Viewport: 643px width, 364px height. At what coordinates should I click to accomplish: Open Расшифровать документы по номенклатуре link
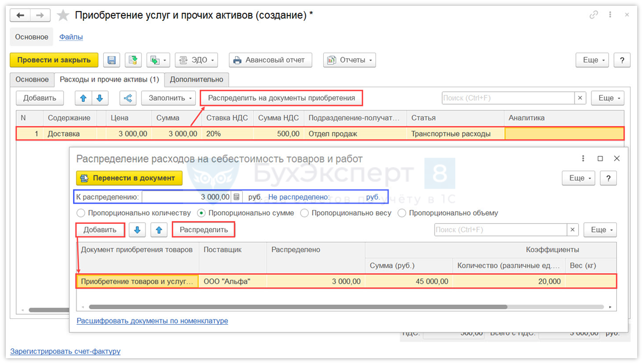coord(152,321)
